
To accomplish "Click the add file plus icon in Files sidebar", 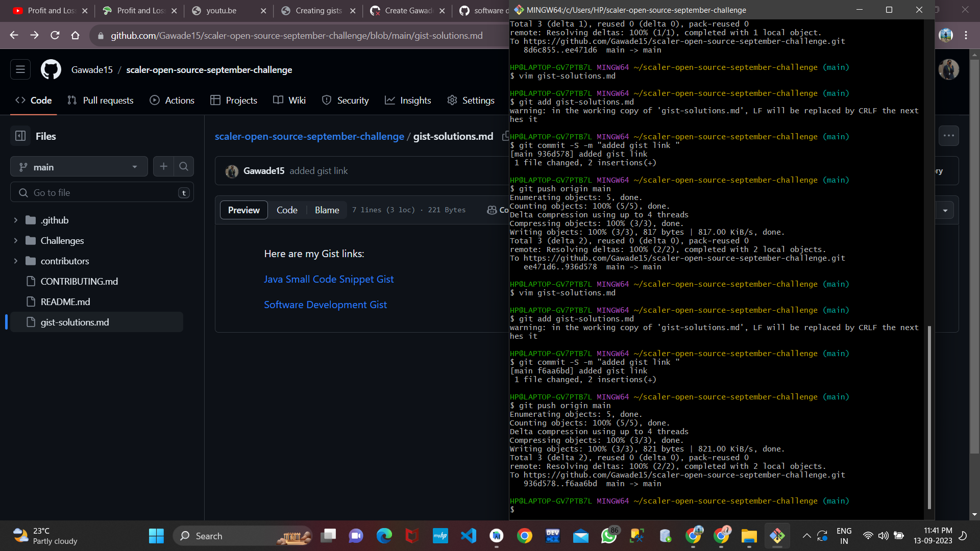I will tap(163, 166).
